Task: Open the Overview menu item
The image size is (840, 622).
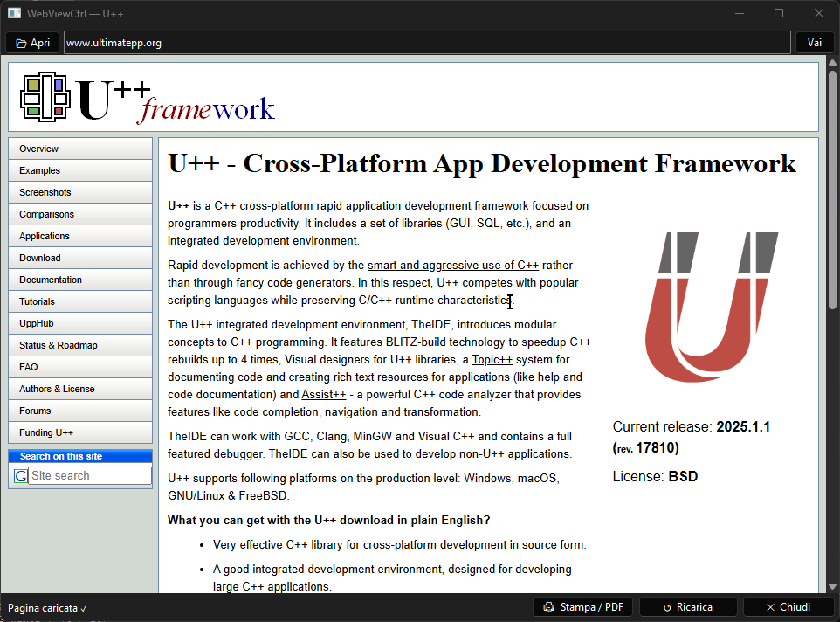Action: 80,149
